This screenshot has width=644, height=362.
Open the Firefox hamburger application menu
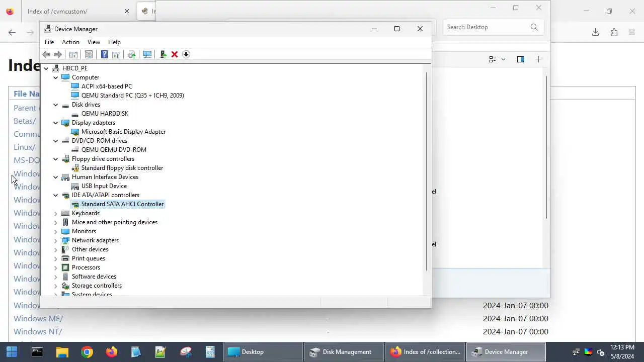click(x=632, y=32)
